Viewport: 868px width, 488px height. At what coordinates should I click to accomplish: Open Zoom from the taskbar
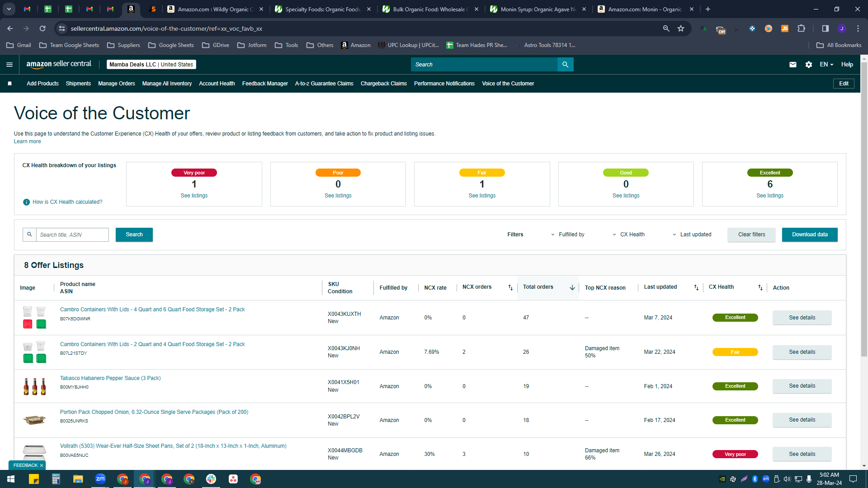click(x=100, y=479)
